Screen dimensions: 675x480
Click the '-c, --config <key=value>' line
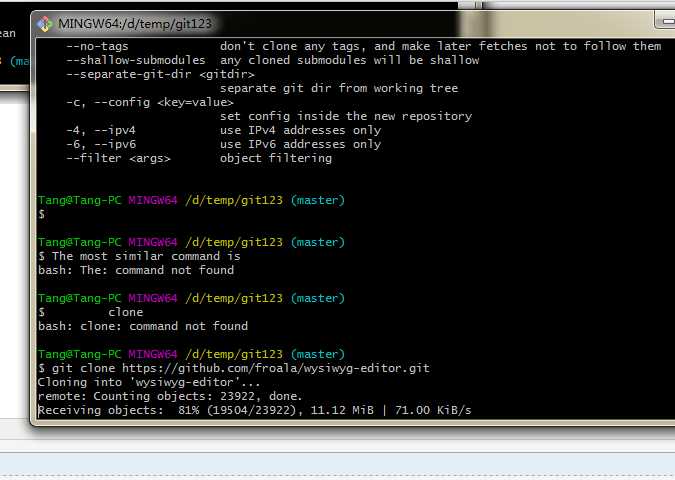point(149,102)
